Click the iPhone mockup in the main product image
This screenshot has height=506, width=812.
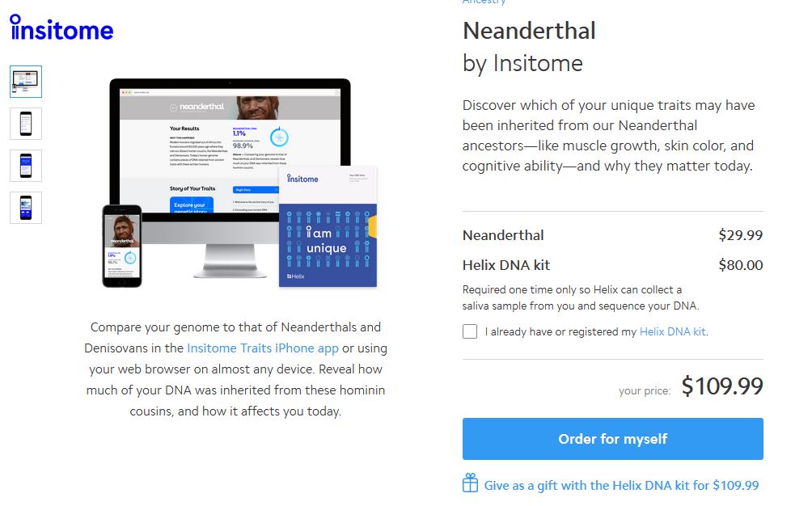[121, 245]
